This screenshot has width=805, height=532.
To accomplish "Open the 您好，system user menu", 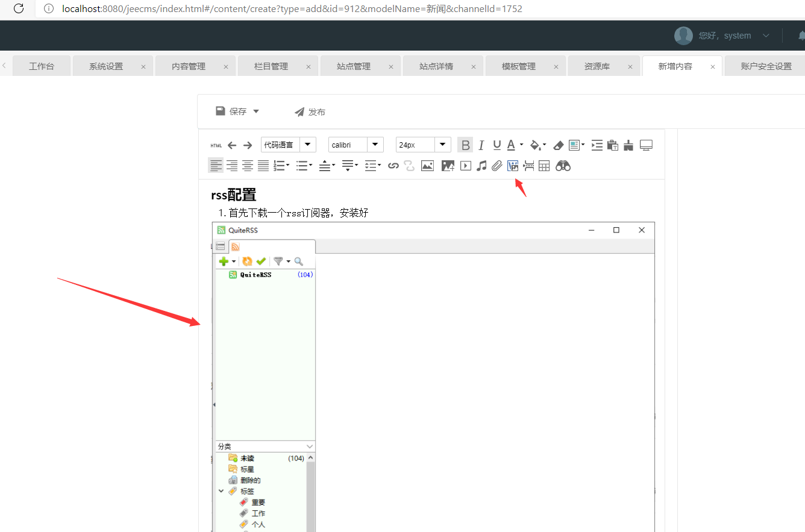I will point(734,36).
